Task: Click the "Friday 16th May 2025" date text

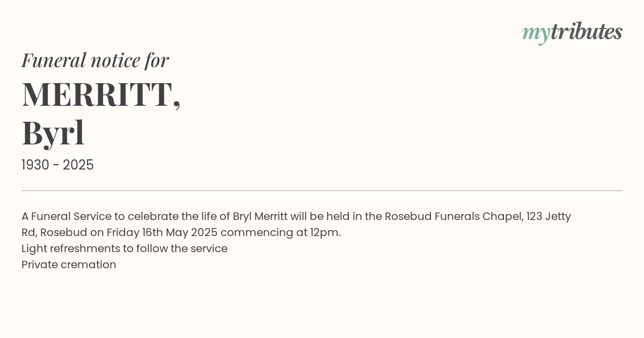Action: pyautogui.click(x=162, y=233)
